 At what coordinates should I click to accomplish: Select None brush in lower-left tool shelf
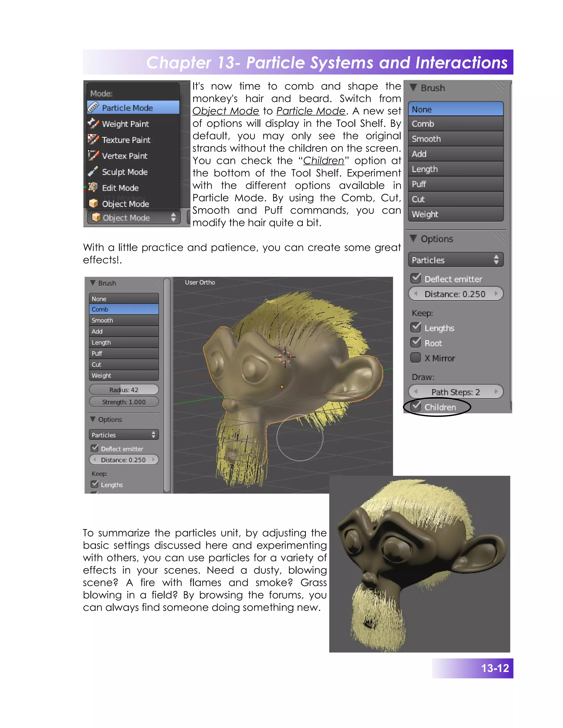click(124, 299)
